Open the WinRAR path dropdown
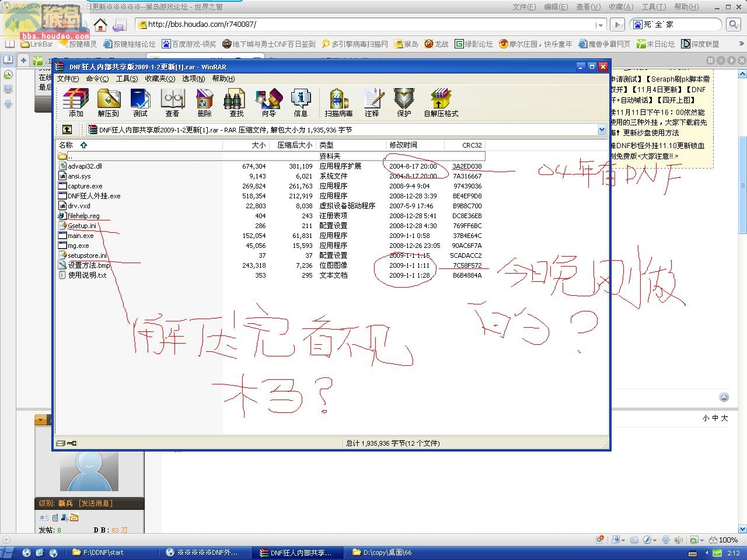 pos(602,129)
